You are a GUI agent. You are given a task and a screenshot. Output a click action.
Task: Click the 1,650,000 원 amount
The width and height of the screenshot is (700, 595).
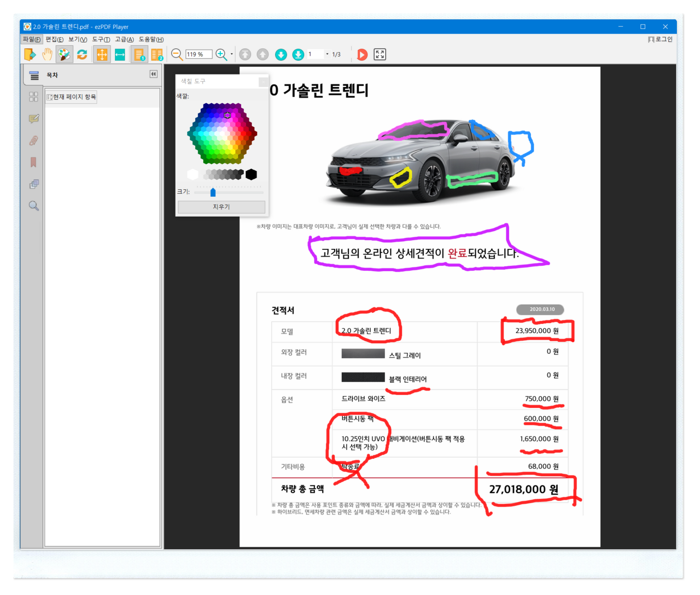point(539,439)
